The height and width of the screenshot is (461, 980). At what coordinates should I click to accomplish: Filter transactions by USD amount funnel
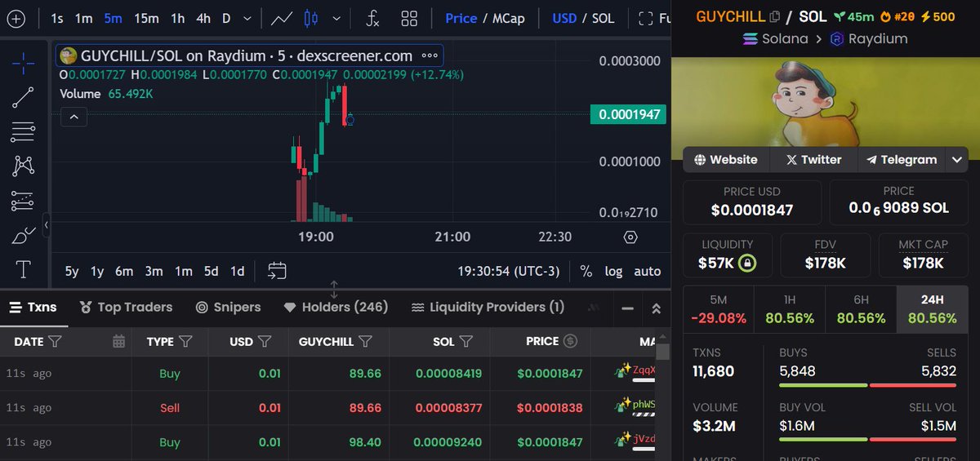(264, 341)
